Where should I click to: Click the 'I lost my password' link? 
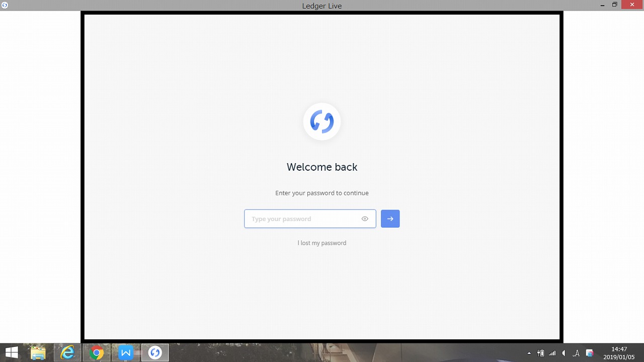click(322, 243)
